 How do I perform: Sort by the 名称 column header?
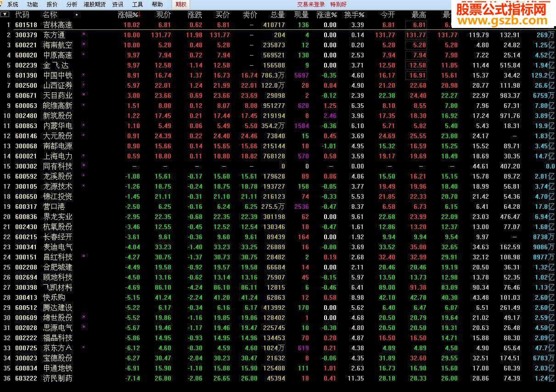point(50,15)
